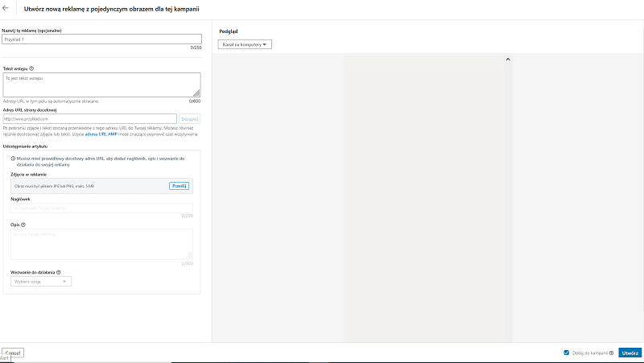Click the info icon in URL notice
The width and height of the screenshot is (644, 363).
pyautogui.click(x=13, y=159)
